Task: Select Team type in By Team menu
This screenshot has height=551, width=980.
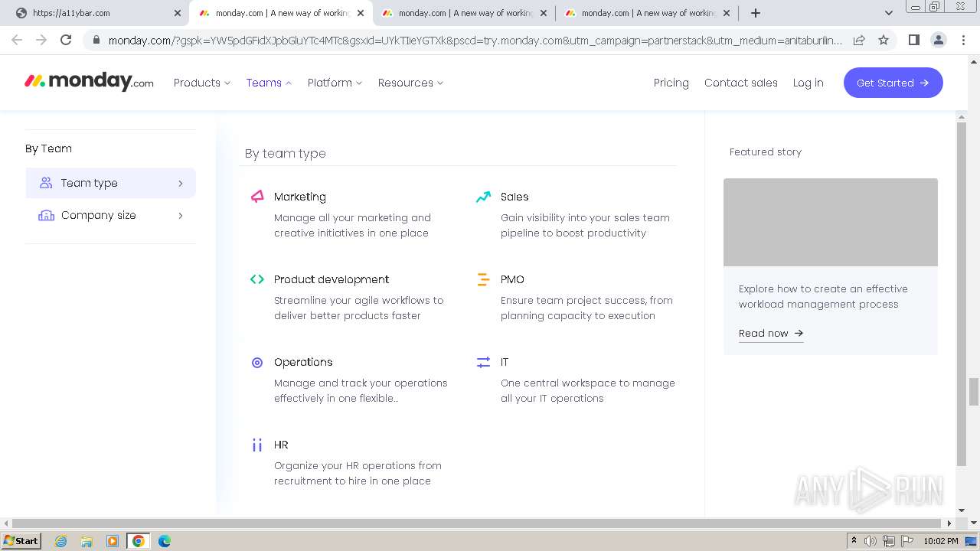Action: click(110, 183)
